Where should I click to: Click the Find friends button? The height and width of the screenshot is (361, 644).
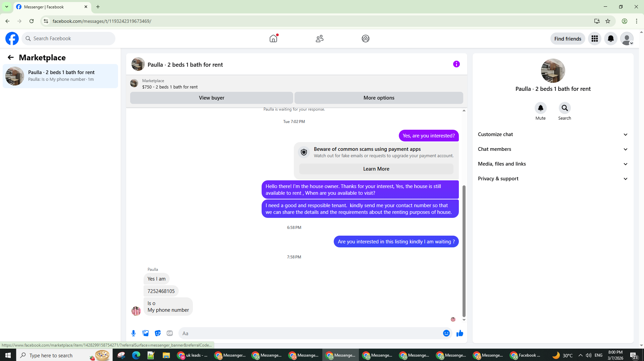568,39
